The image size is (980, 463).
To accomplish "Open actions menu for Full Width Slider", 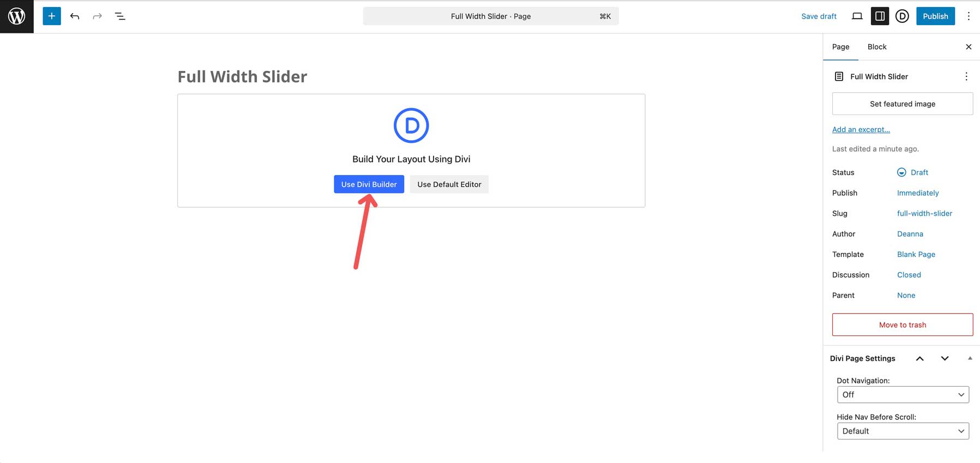I will [x=966, y=76].
